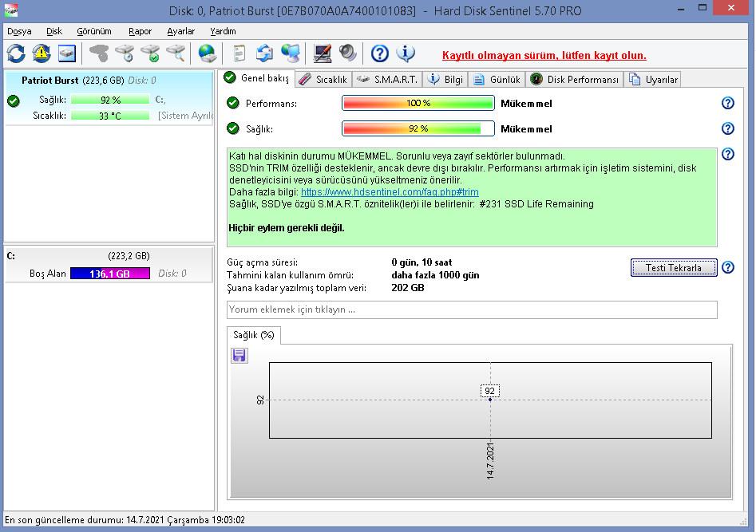Open the hdsentinel.com faq trim link
Image resolution: width=756 pixels, height=532 pixels.
(390, 192)
